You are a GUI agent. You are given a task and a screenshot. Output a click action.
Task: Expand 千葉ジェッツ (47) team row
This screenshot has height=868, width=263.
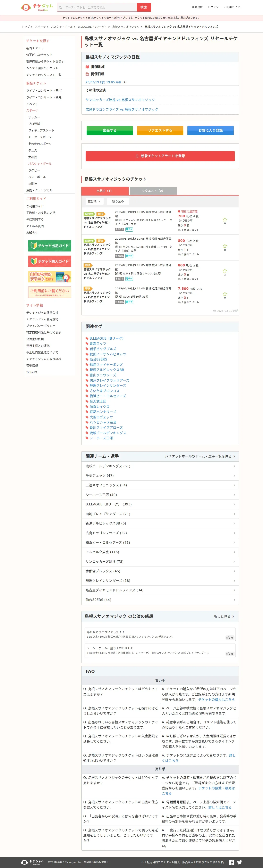point(160,476)
